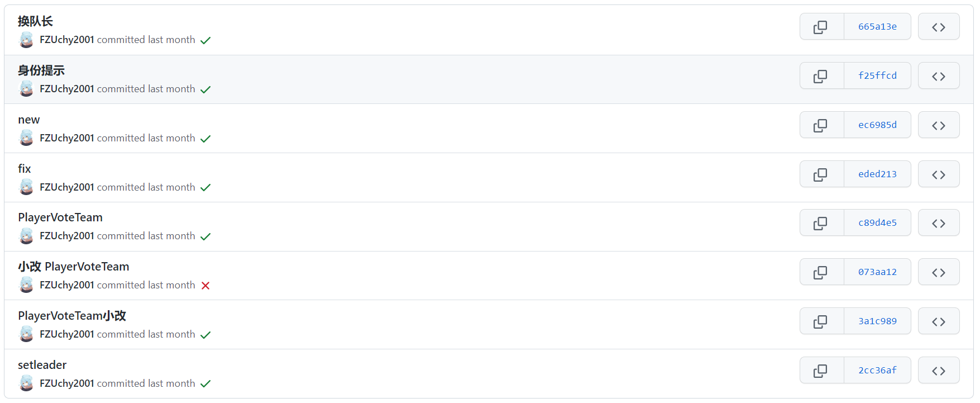Open FZUchy2001 avatar on "new" commit
Image resolution: width=980 pixels, height=403 pixels.
[26, 138]
